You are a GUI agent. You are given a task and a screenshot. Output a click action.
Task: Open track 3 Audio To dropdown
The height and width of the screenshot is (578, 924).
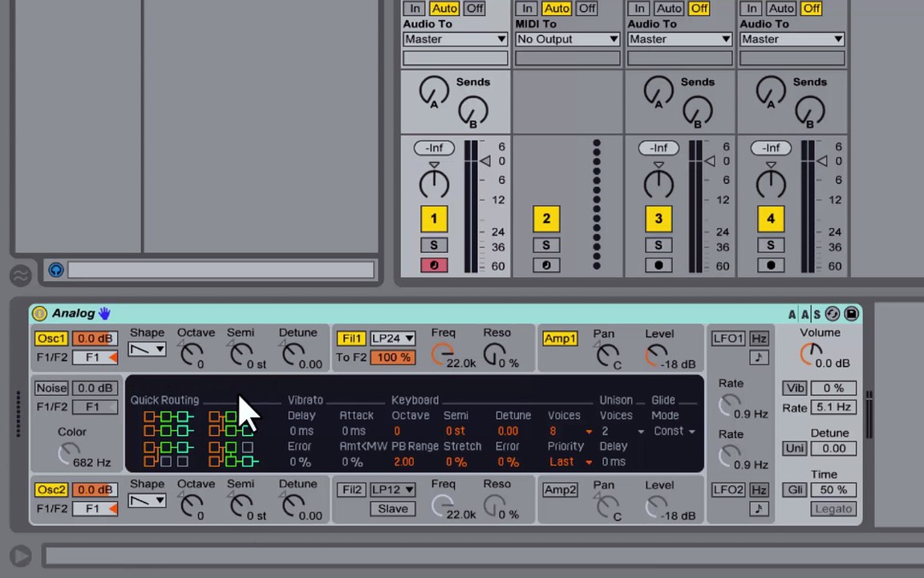pyautogui.click(x=679, y=39)
